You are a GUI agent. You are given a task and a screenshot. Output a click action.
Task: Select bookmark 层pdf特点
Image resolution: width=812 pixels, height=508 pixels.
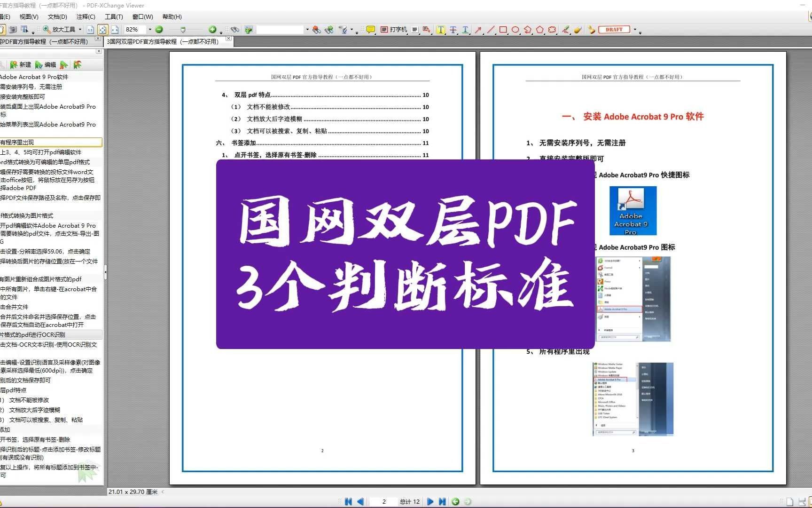(13, 390)
